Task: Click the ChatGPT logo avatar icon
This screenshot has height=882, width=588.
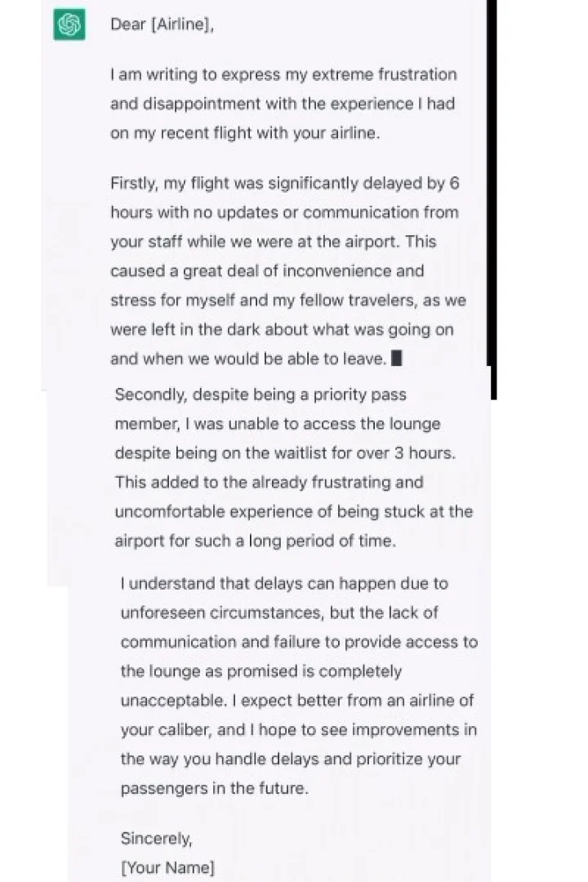Action: click(x=69, y=24)
